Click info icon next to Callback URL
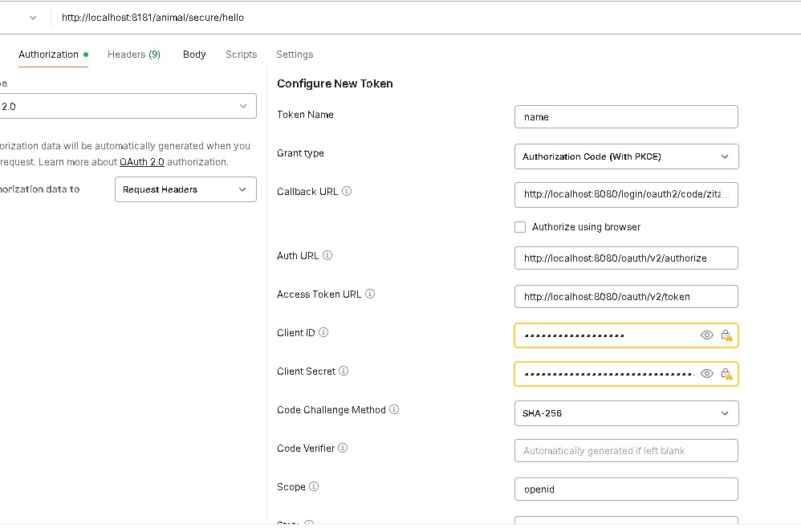This screenshot has width=801, height=532. tap(347, 192)
